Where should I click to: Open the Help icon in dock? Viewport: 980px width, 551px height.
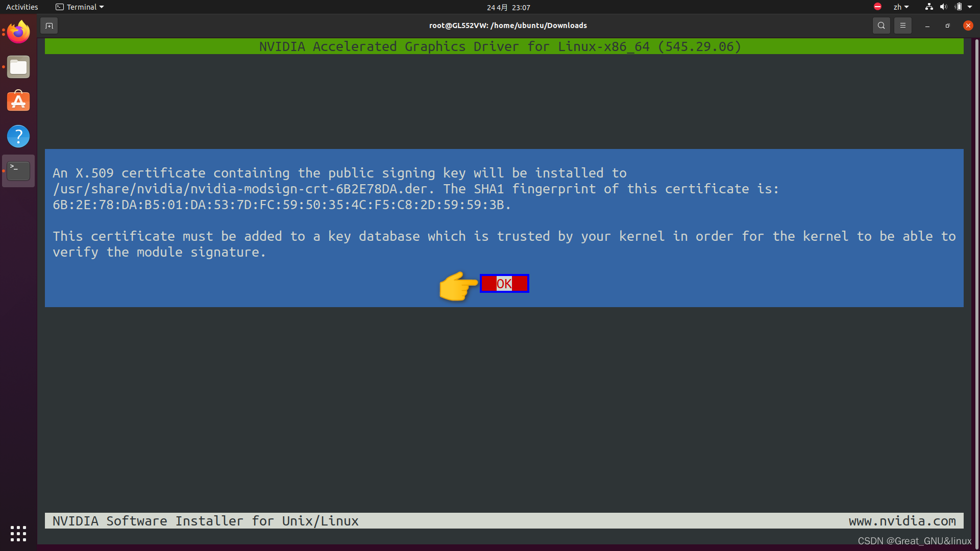pyautogui.click(x=18, y=136)
